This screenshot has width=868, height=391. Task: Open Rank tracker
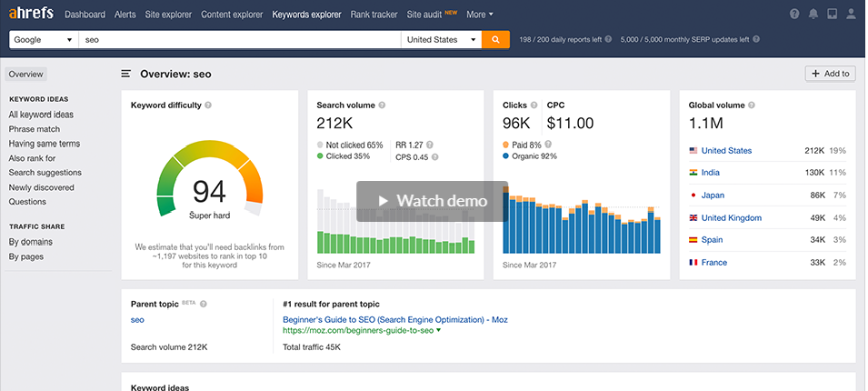(x=374, y=15)
